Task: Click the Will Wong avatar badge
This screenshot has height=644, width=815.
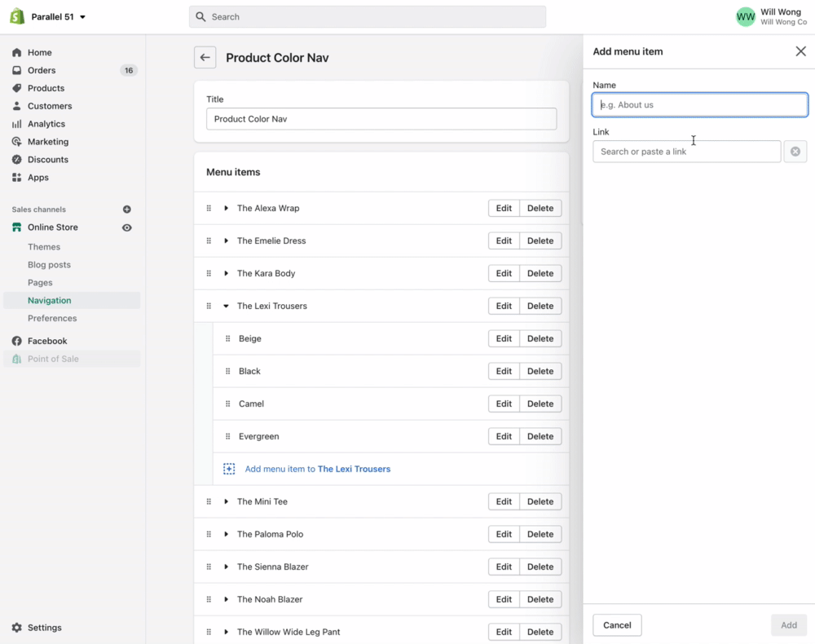Action: [745, 16]
